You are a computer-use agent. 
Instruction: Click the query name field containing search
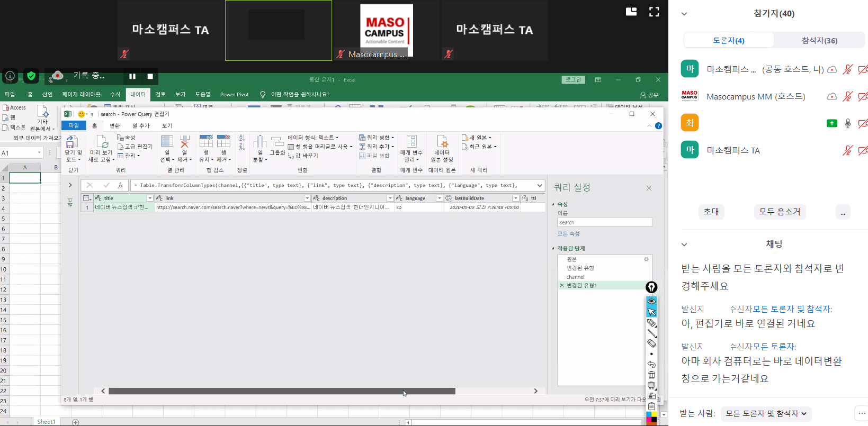pyautogui.click(x=604, y=223)
